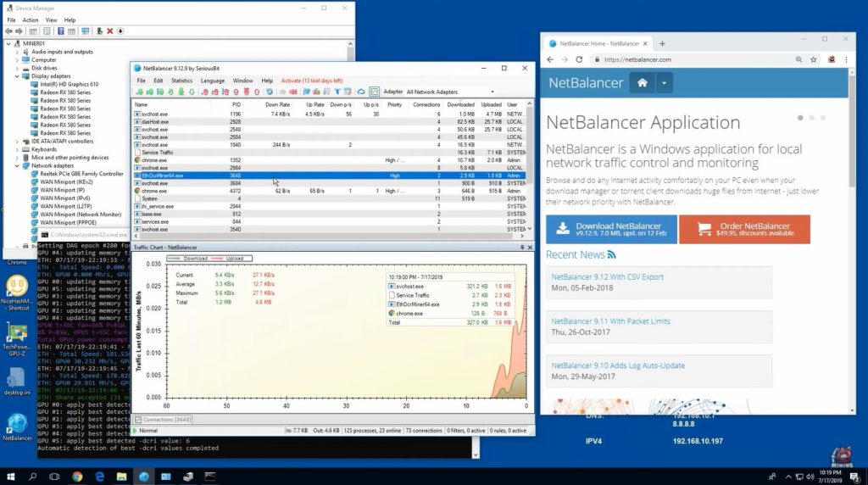Screen dimensions: 868x485
Task: Open Chrome from the Windows taskbar
Action: pos(77,476)
